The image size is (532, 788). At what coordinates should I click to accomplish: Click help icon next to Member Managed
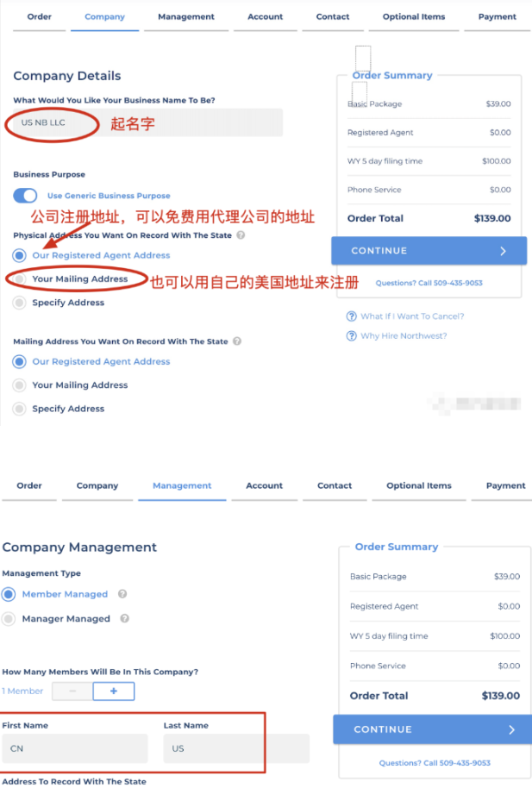(x=122, y=594)
